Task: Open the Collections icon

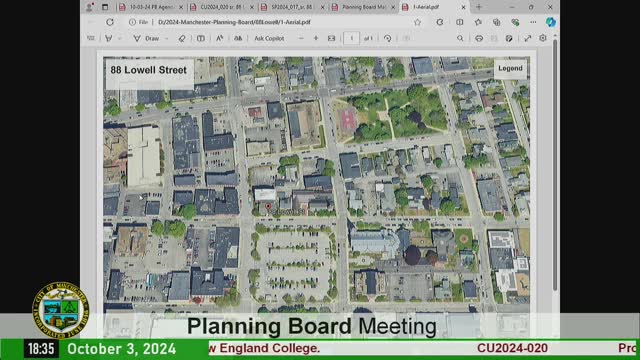Action: (496, 22)
